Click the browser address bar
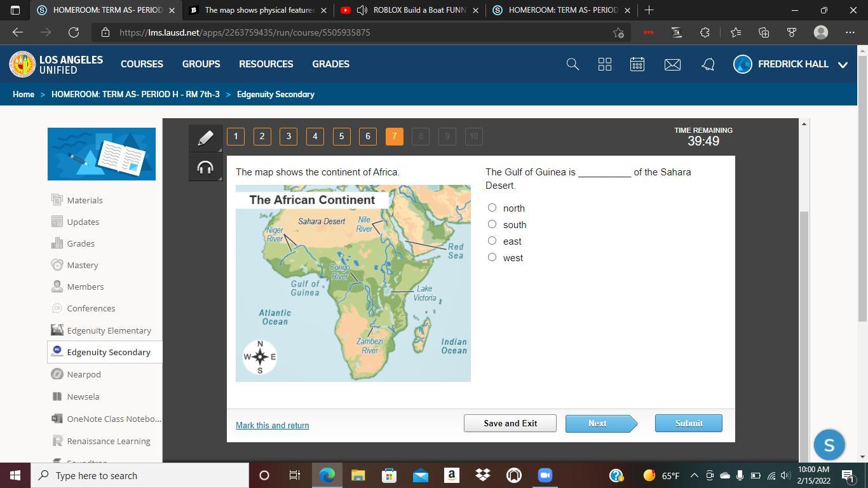 pos(362,32)
